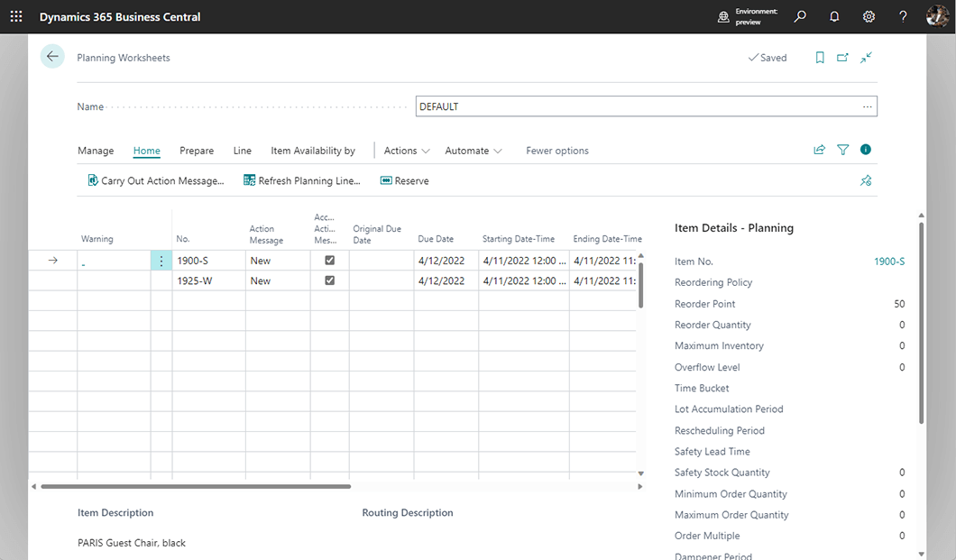Click the horizontal scrollbar under the grid
Screen dimensions: 956x560
[196, 487]
